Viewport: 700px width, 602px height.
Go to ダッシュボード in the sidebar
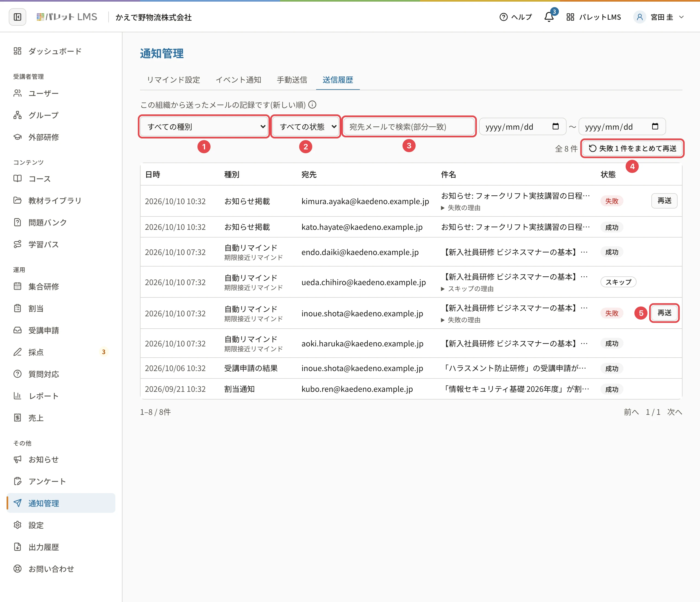click(61, 51)
